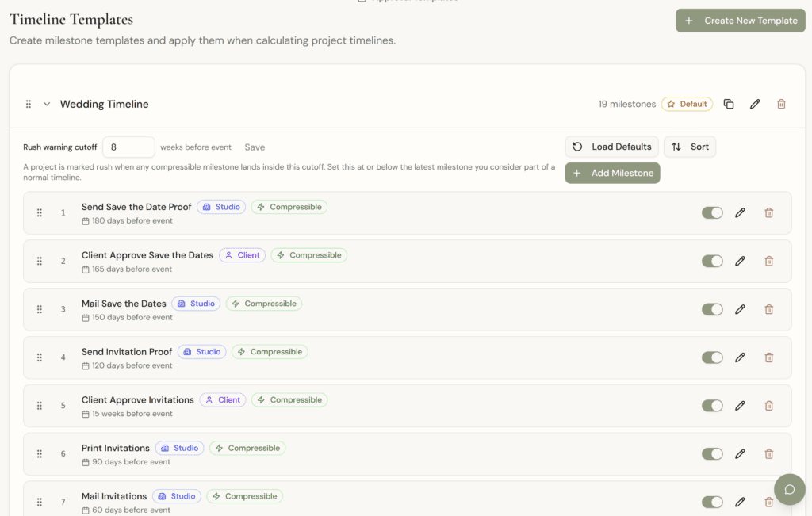The width and height of the screenshot is (812, 516).
Task: Edit Send Invitation Proof milestone
Action: (740, 357)
